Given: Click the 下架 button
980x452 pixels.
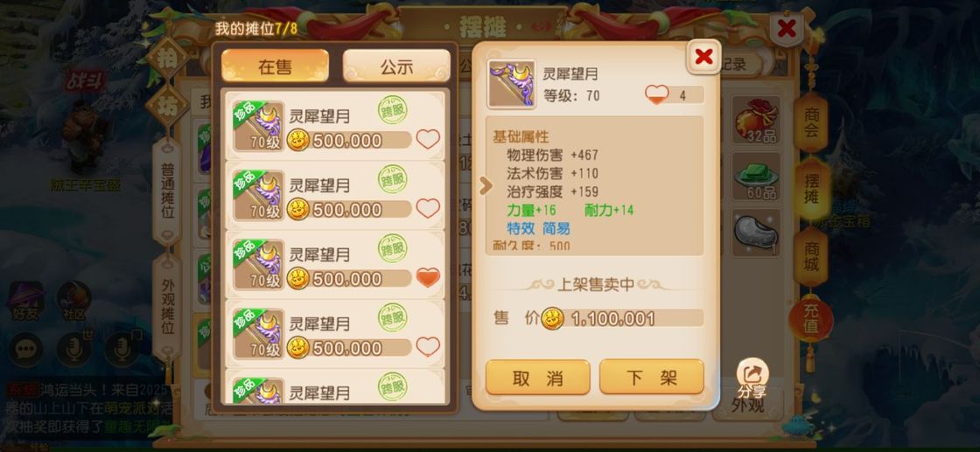Looking at the screenshot, I should click(x=651, y=377).
